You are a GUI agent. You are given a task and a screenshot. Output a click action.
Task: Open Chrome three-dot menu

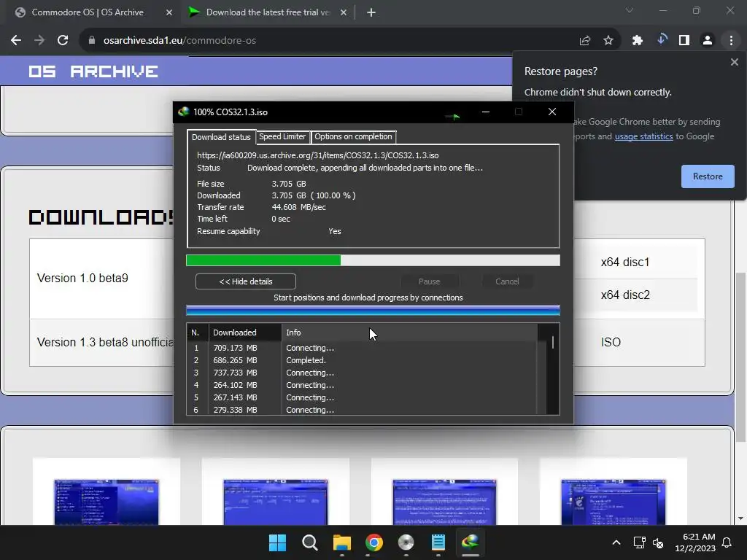click(731, 41)
